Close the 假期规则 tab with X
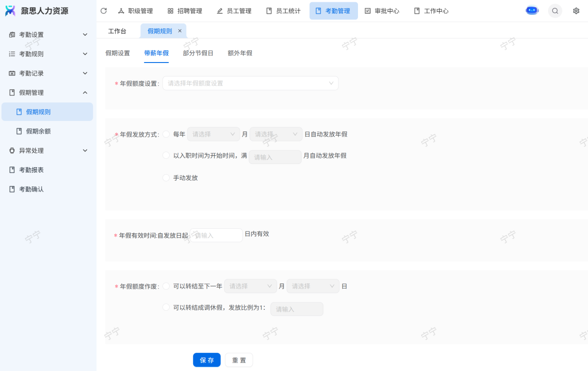588x371 pixels. [180, 31]
